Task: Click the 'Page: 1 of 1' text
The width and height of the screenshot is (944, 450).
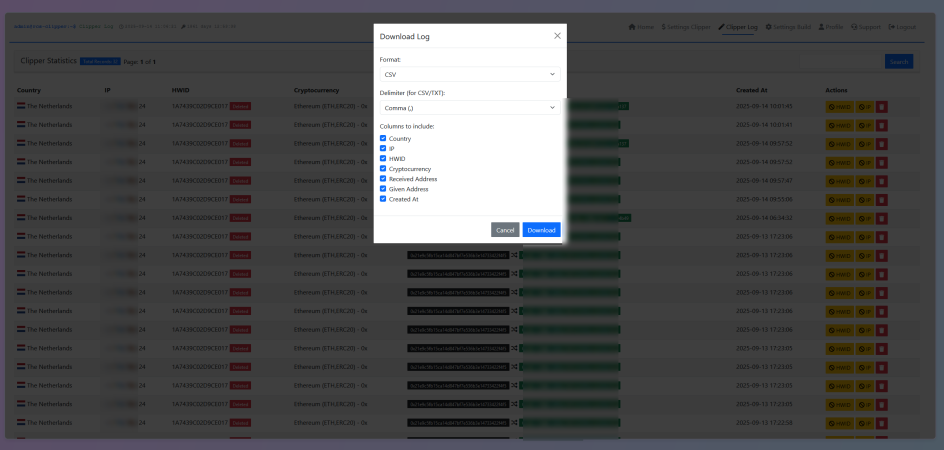Action: tap(140, 61)
